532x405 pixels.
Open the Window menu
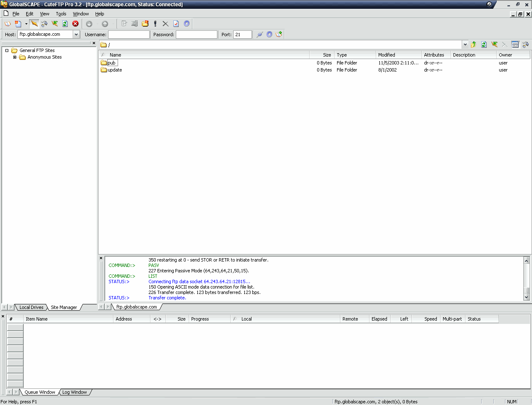81,14
